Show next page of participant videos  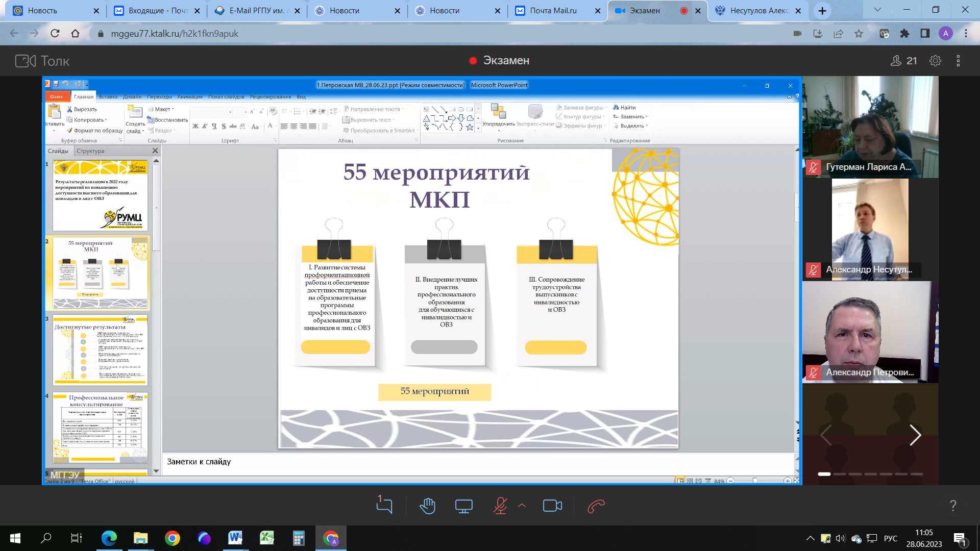point(915,435)
